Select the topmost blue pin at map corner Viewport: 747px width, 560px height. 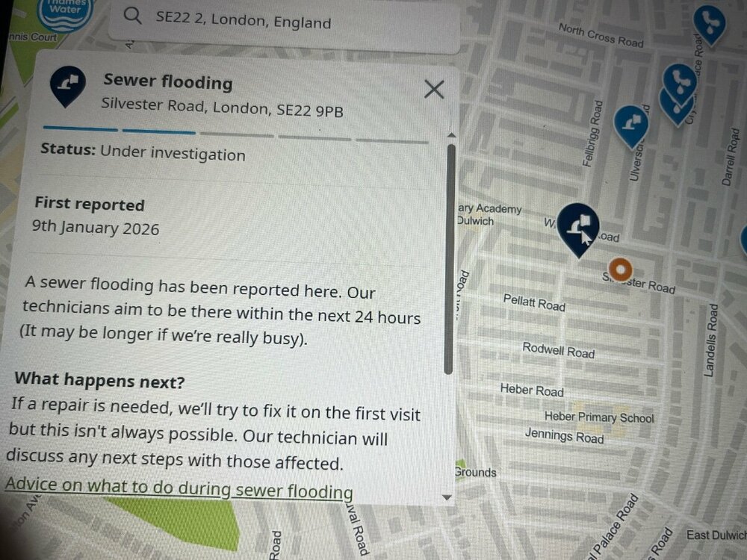710,25
